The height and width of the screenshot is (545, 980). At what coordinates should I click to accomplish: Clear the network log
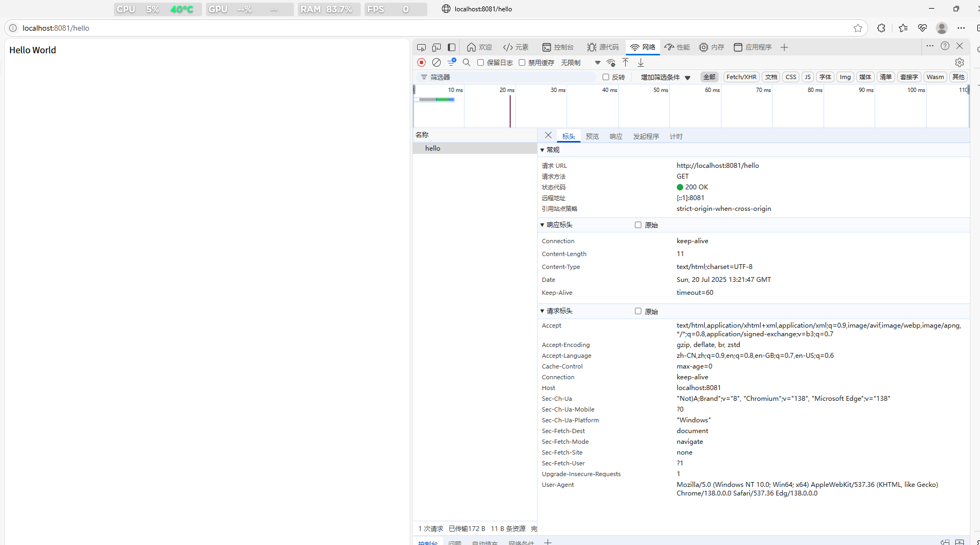click(x=437, y=62)
